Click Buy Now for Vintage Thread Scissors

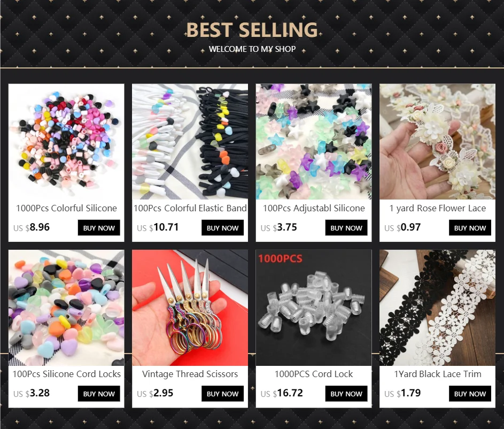coord(223,394)
